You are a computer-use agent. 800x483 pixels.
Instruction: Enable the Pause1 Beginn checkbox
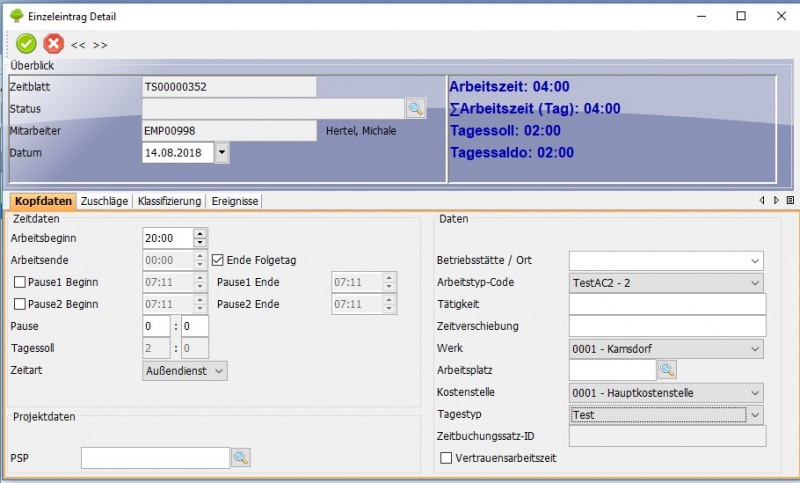[x=19, y=282]
